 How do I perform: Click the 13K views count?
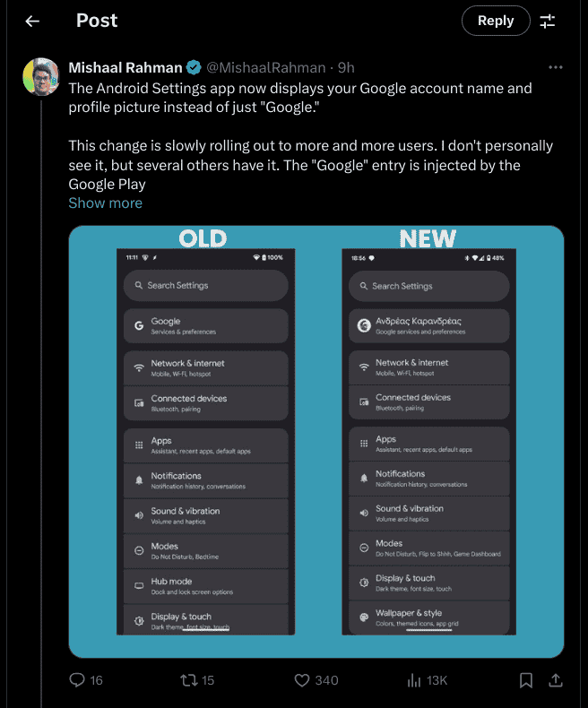[x=437, y=680]
